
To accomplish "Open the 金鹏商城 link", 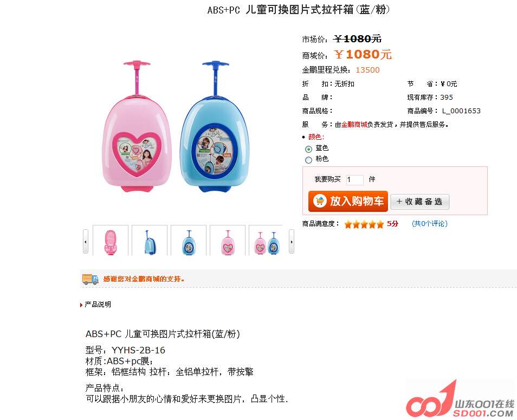I will point(354,124).
